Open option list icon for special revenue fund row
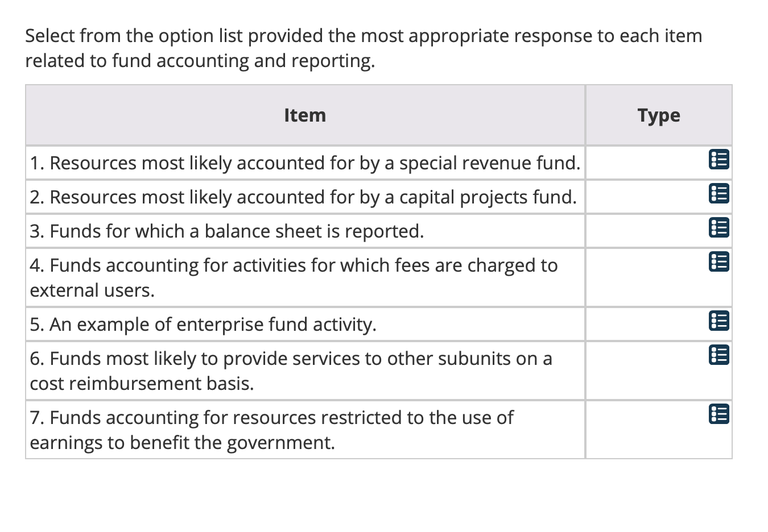The image size is (768, 532). [x=719, y=160]
